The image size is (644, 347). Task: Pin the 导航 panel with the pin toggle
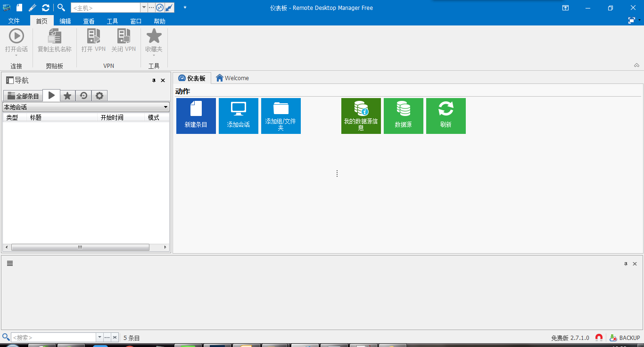(x=153, y=80)
